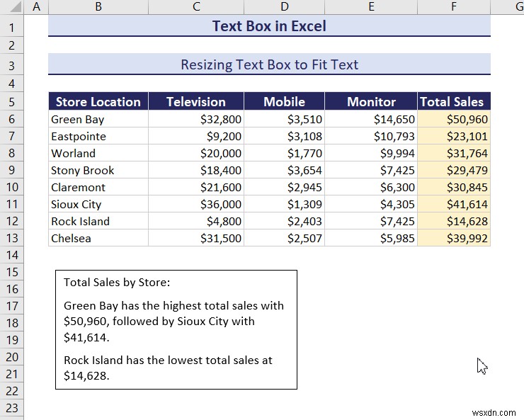Click Monitor value $10,793

[371, 136]
